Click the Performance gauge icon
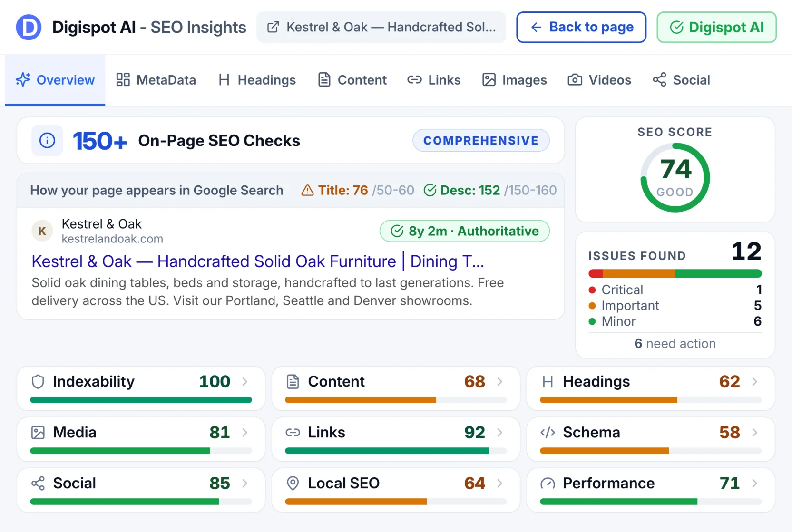 click(548, 484)
